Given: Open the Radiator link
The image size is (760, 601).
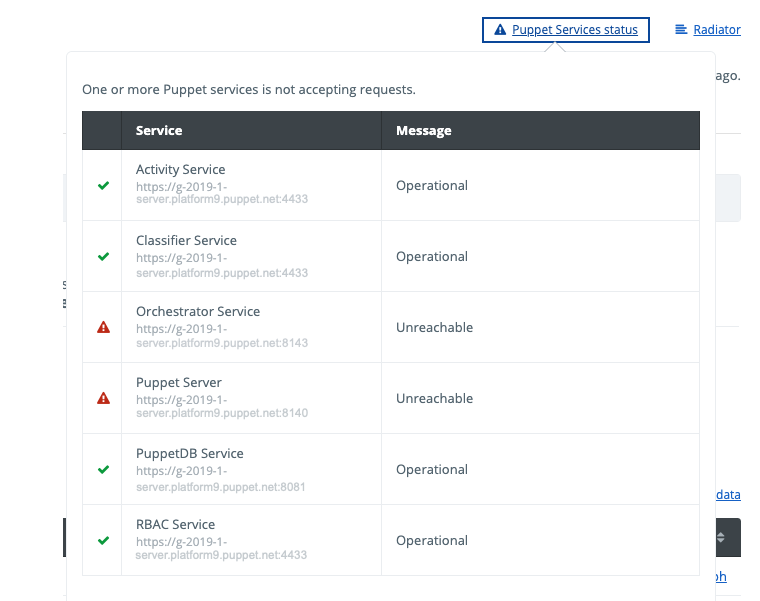Looking at the screenshot, I should click(x=717, y=30).
